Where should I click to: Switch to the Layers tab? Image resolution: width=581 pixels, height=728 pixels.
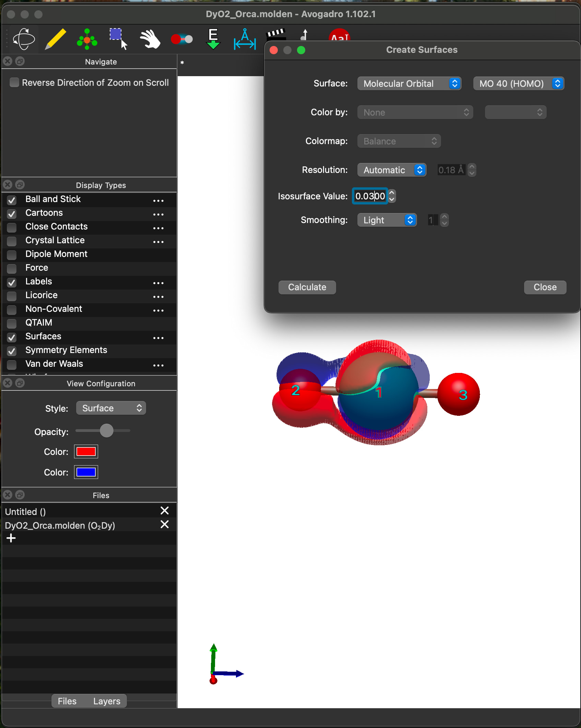point(107,701)
